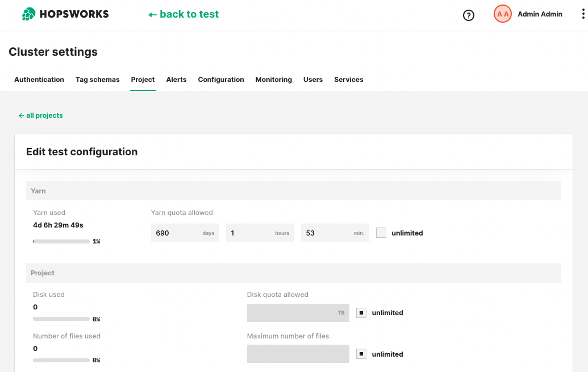Toggle unlimited Maximum number of files checkbox

361,354
